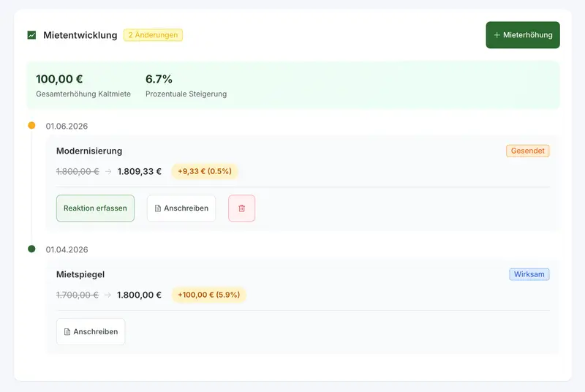Select the green timeline marker for 01.04.2026
585x392 pixels.
(31, 249)
